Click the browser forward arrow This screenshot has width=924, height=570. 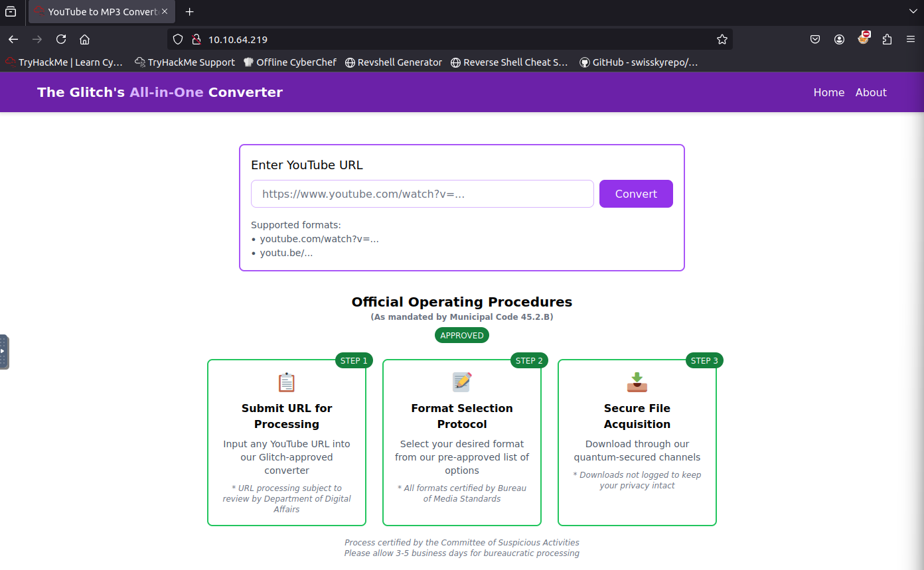(x=37, y=39)
